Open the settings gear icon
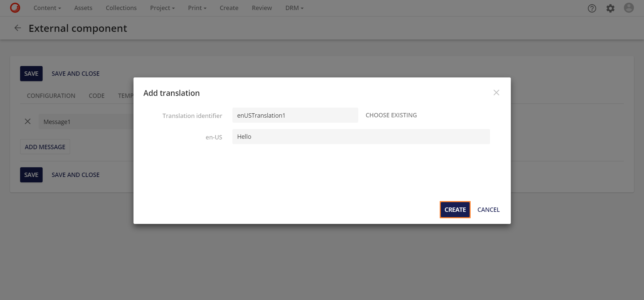The image size is (644, 300). point(610,8)
